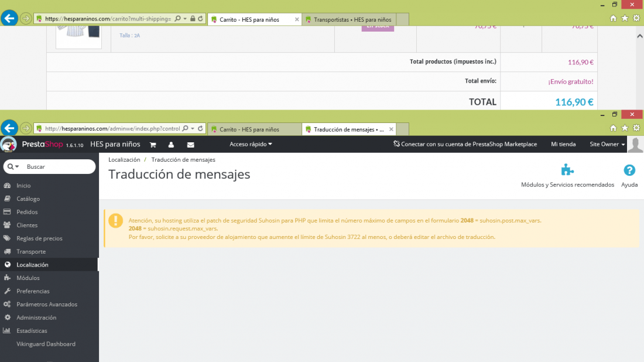Screen dimensions: 644x362
Task: Open Inicio in the sidebar
Action: 49,186
